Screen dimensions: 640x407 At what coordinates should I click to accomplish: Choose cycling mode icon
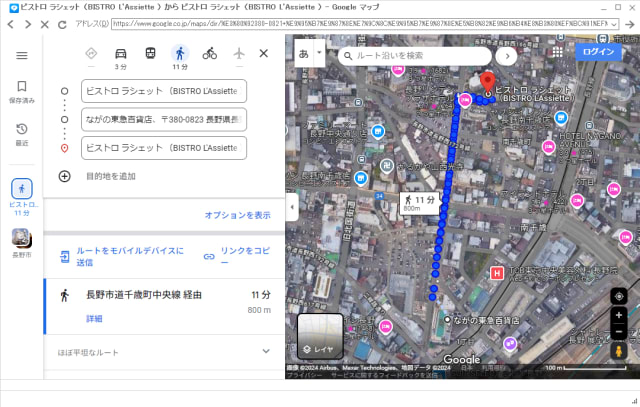[209, 53]
